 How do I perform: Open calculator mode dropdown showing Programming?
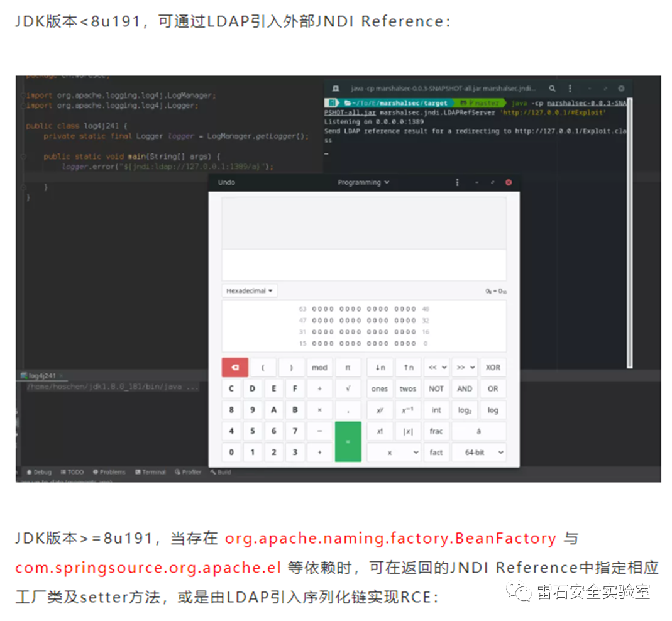(x=363, y=182)
